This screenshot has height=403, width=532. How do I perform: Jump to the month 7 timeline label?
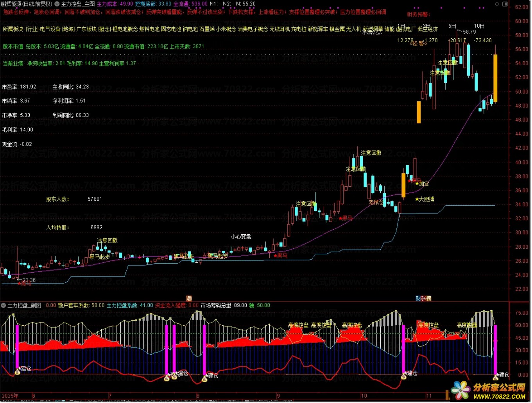110,396
